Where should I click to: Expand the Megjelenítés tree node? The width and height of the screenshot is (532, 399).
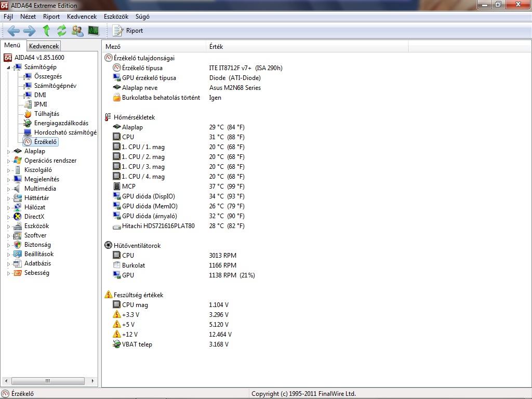[8, 180]
